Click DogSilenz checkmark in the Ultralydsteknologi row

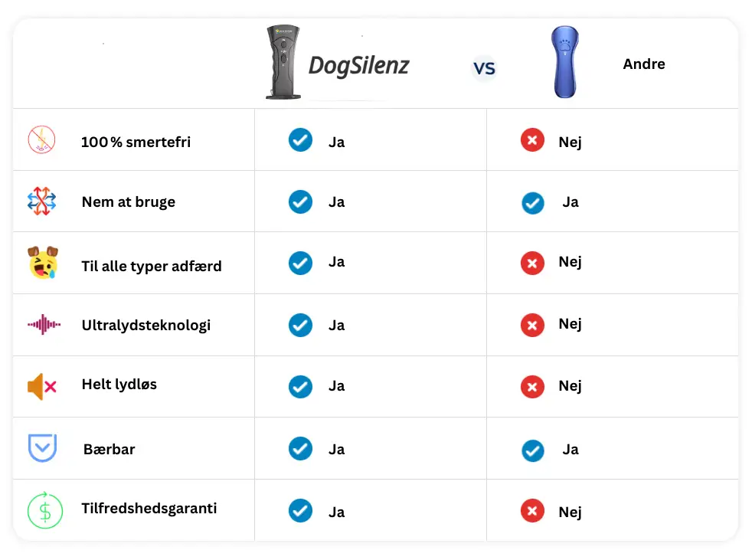pos(300,325)
